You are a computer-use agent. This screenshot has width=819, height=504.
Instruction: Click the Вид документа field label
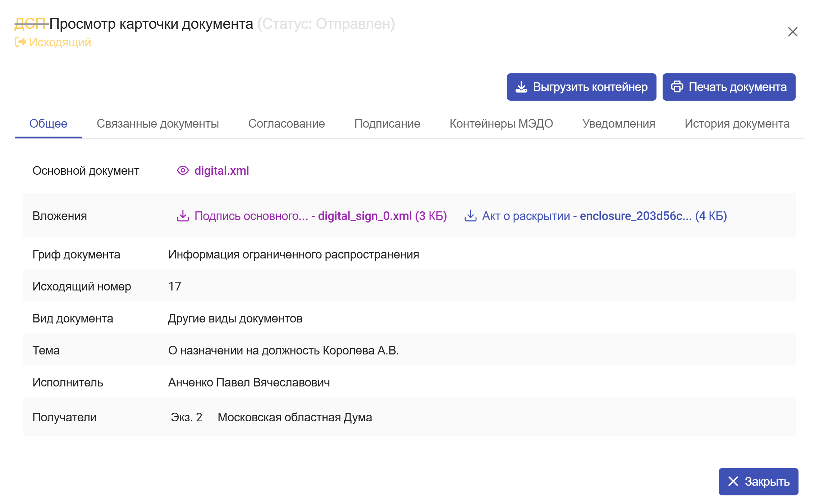click(73, 319)
